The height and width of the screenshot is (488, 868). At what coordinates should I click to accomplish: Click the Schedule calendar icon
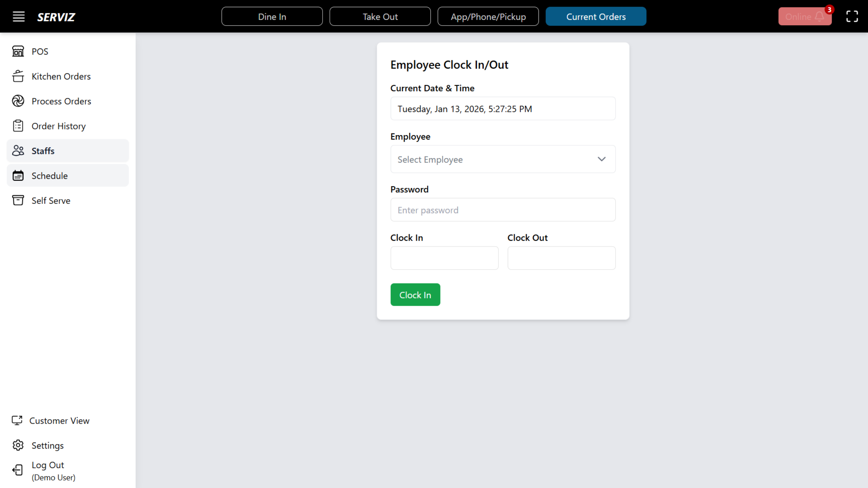(18, 176)
